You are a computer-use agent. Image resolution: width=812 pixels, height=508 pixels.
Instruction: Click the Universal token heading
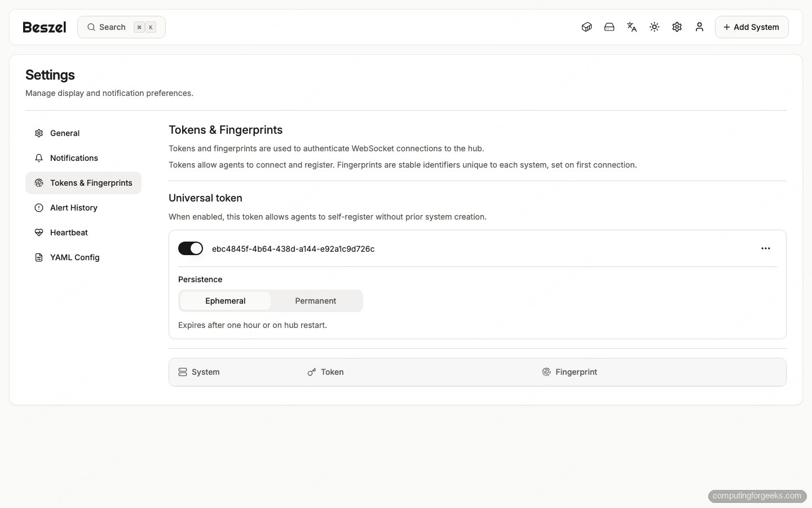point(205,198)
